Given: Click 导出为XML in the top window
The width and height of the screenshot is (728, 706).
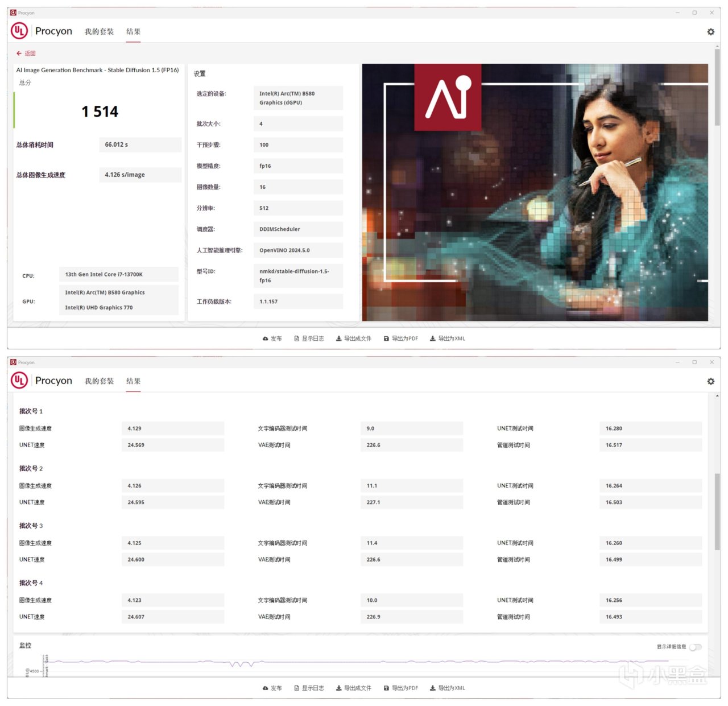Looking at the screenshot, I should [x=448, y=338].
